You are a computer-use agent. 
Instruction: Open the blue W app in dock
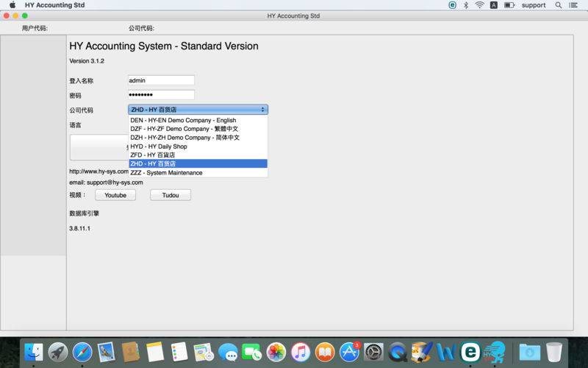tap(446, 353)
